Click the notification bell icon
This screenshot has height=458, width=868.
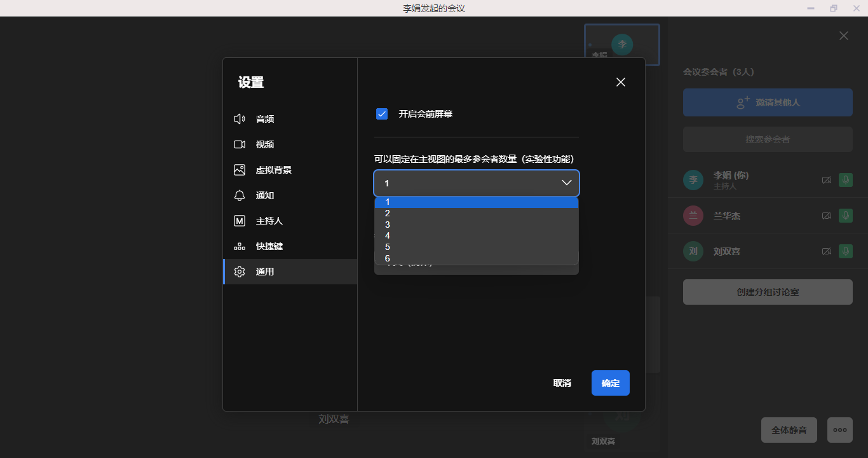coord(240,195)
